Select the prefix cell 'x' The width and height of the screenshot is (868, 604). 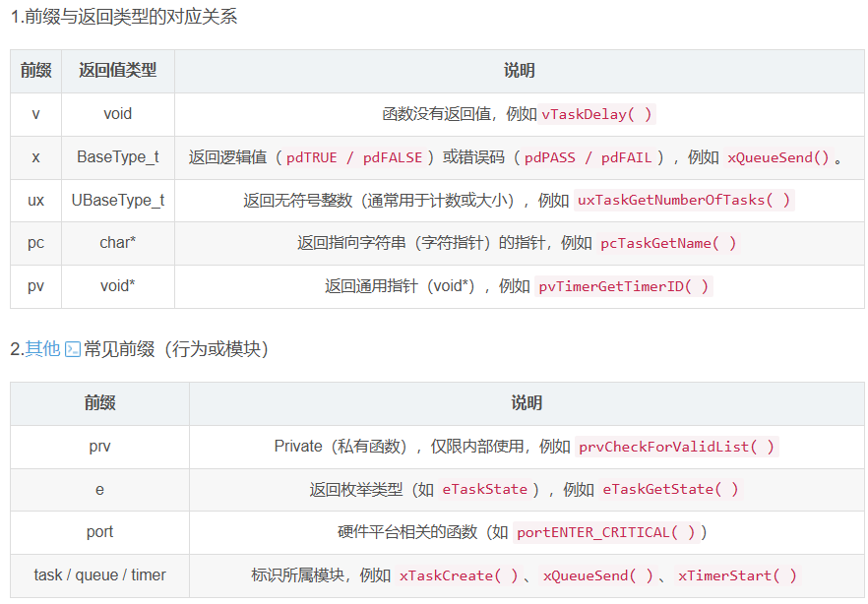pyautogui.click(x=36, y=157)
